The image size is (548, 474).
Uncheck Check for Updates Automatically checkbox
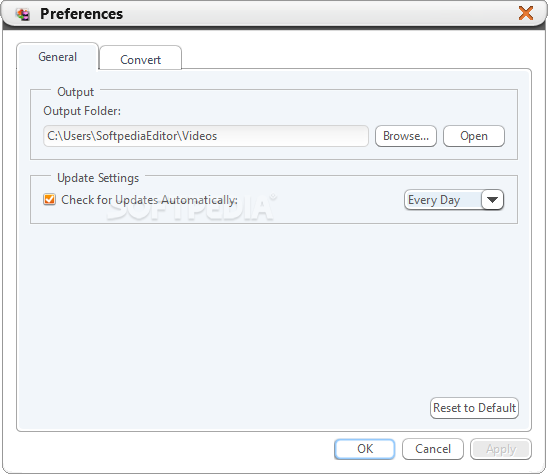[49, 200]
